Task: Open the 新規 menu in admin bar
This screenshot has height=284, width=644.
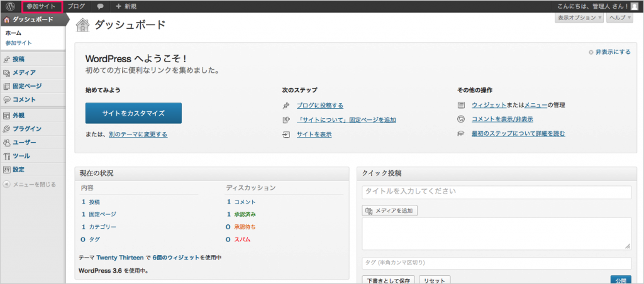Action: 126,6
